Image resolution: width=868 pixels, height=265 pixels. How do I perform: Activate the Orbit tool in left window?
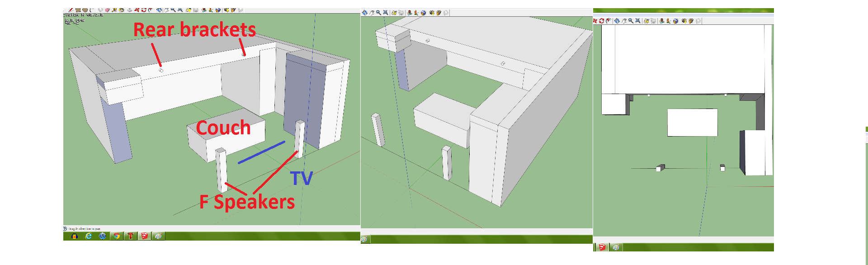point(159,10)
